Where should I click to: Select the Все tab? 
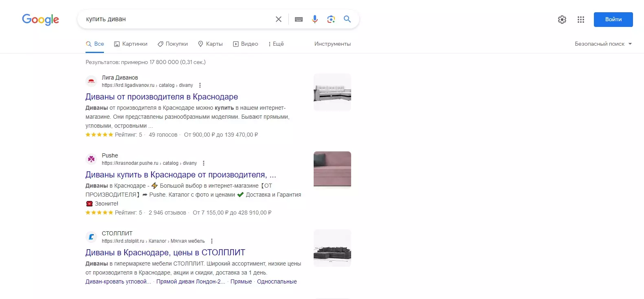[x=95, y=44]
